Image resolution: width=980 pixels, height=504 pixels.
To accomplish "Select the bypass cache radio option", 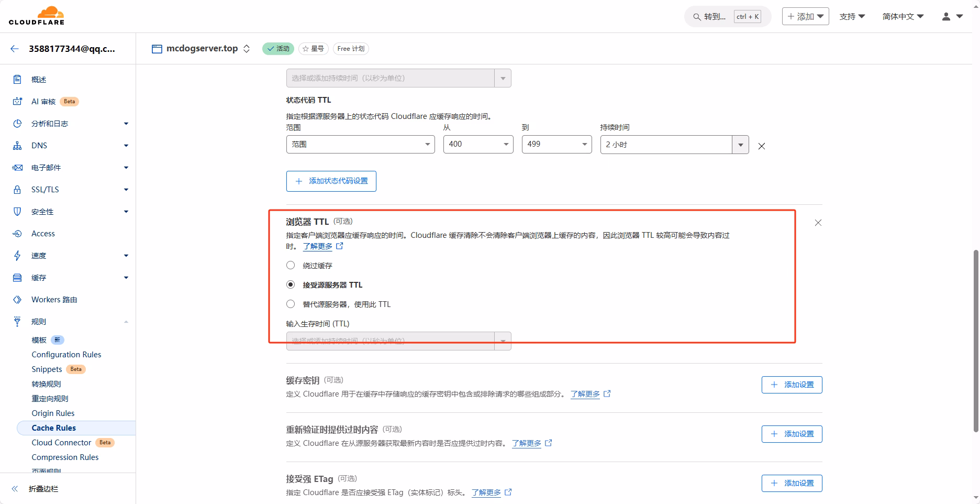I will [x=291, y=266].
